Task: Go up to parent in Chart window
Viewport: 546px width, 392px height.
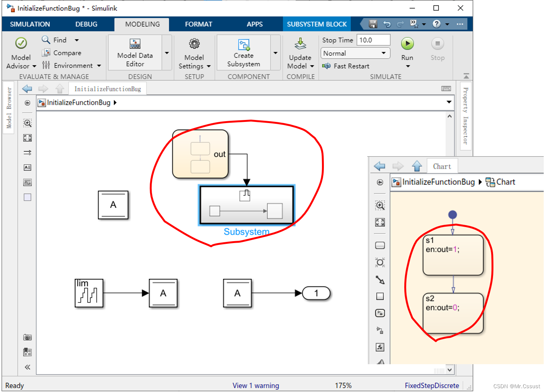Action: 417,166
